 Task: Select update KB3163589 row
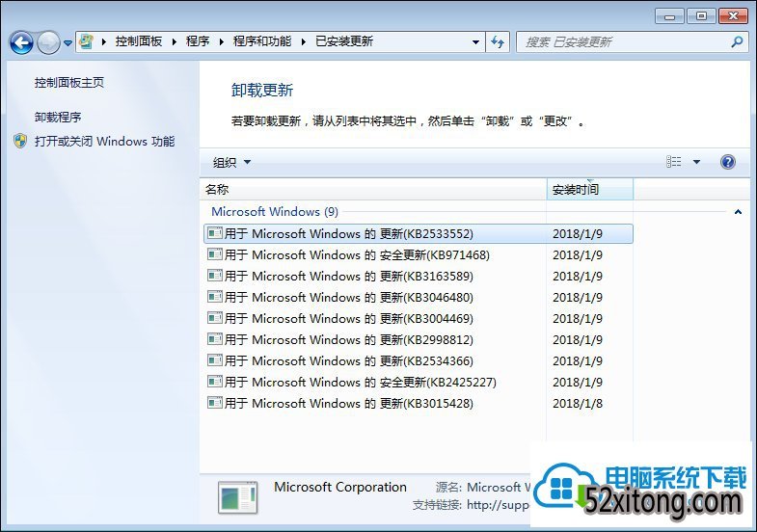click(419, 277)
